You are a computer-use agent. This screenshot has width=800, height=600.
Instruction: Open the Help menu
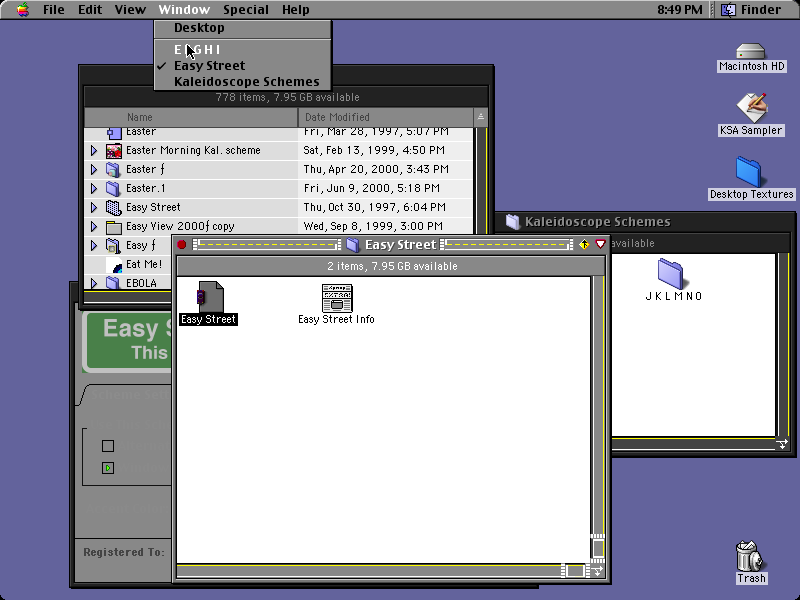[295, 9]
